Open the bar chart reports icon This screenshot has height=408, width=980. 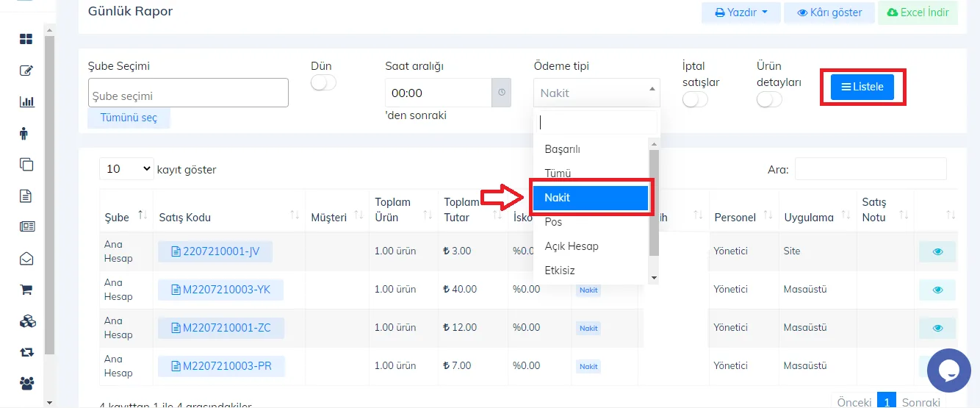pos(26,102)
